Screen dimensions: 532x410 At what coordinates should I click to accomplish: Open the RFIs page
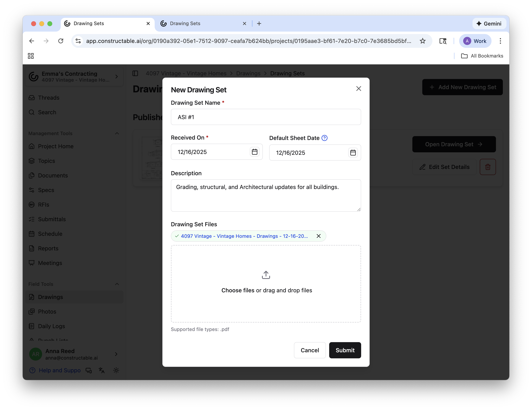point(74,205)
